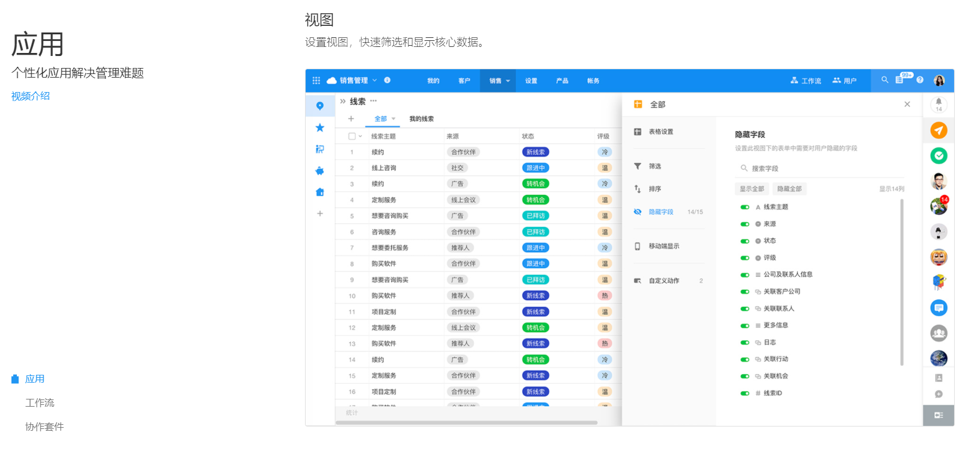Open the earth globe avatar
The image size is (980, 453).
pos(939,359)
